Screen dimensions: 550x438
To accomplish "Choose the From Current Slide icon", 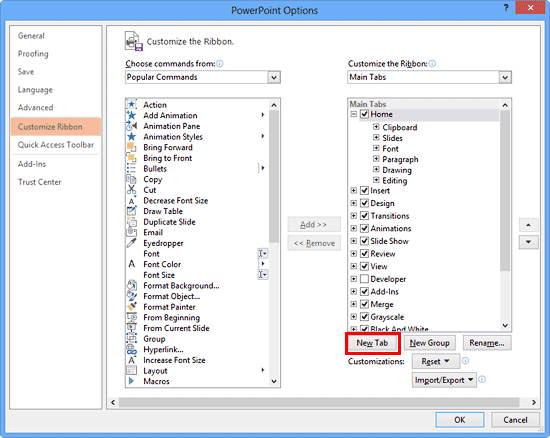I will (132, 328).
